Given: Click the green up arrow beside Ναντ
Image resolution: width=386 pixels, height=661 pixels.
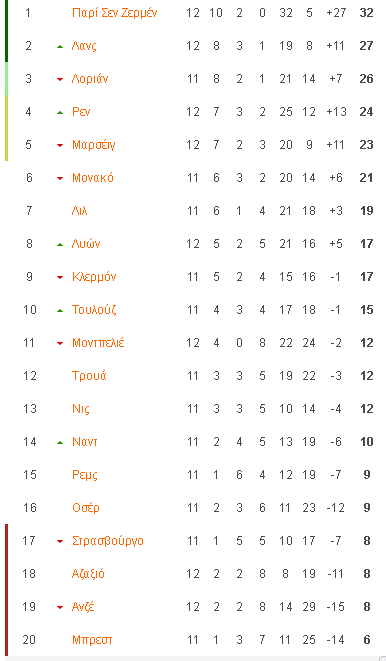Looking at the screenshot, I should (x=60, y=443).
